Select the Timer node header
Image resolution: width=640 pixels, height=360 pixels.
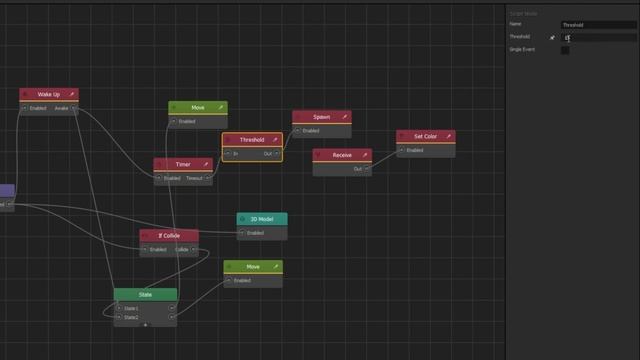(183, 164)
